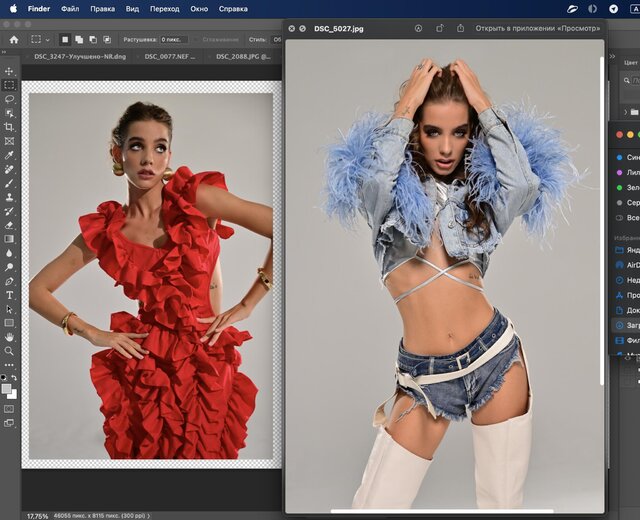The width and height of the screenshot is (640, 520).
Task: Select the Crop tool
Action: point(9,127)
